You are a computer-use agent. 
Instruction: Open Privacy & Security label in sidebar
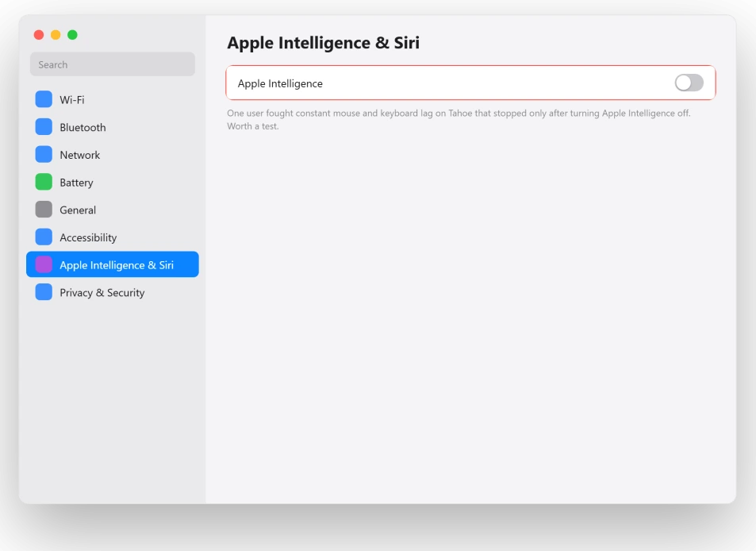click(x=102, y=292)
